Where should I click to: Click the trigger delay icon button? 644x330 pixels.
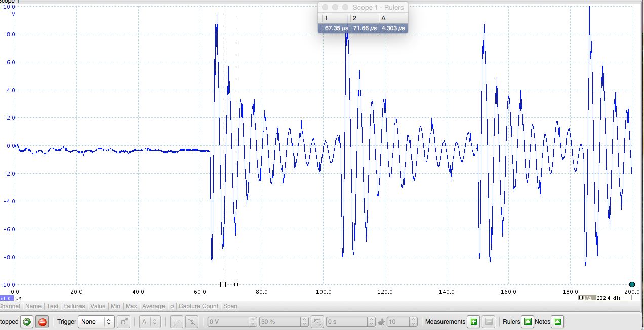[317, 322]
